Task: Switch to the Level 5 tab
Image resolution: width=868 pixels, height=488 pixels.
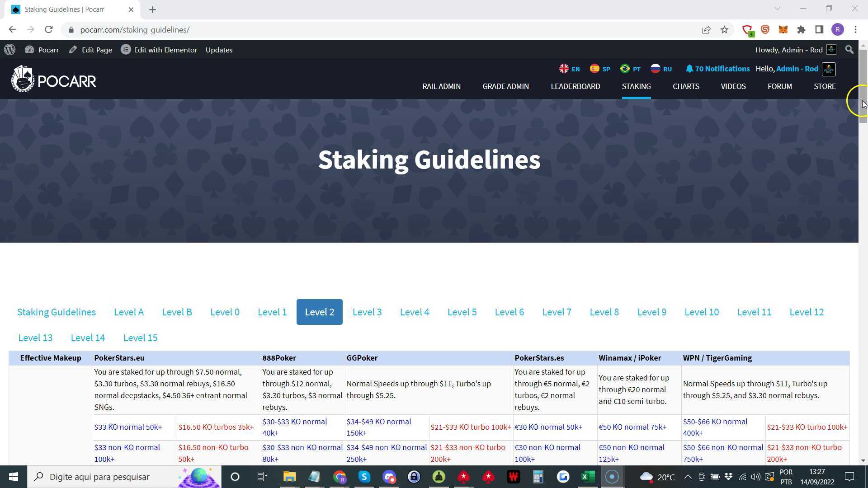Action: tap(462, 312)
